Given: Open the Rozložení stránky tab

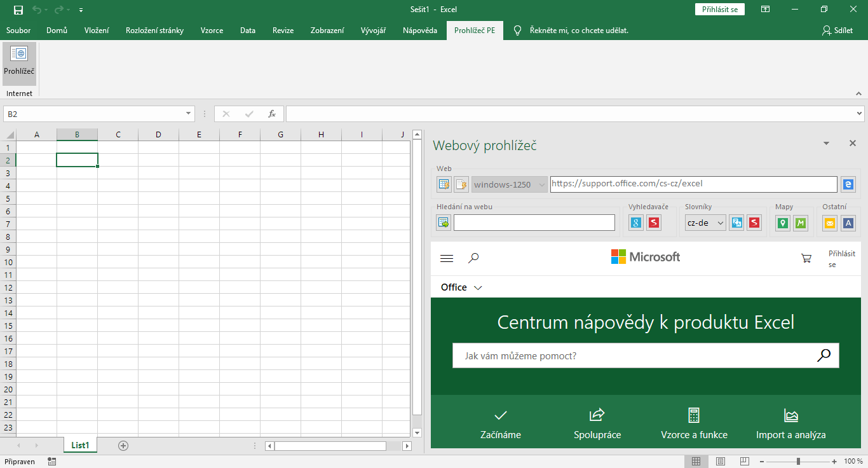Looking at the screenshot, I should pos(155,31).
